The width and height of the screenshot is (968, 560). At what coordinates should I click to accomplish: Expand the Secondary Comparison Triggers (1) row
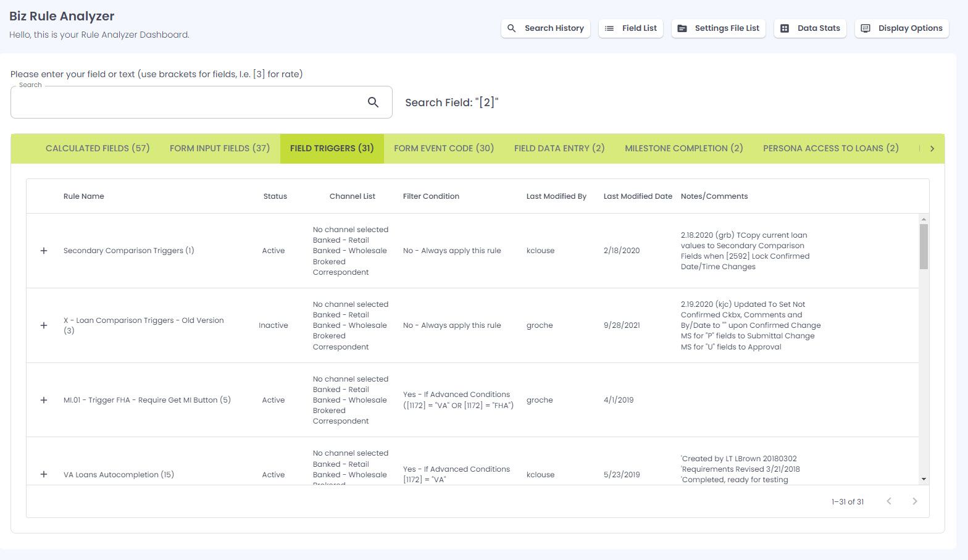pos(44,251)
